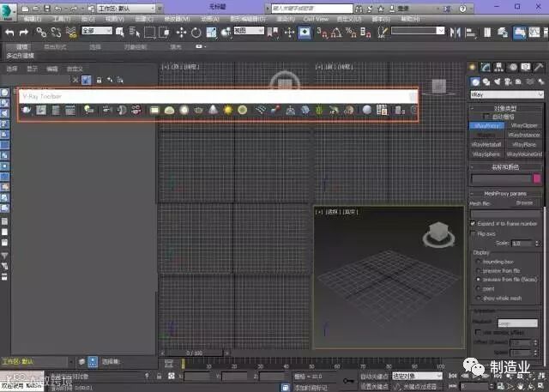Screen dimensions: 549x392
Task: Toggle the selection lock padlock icon
Action: tap(159, 377)
